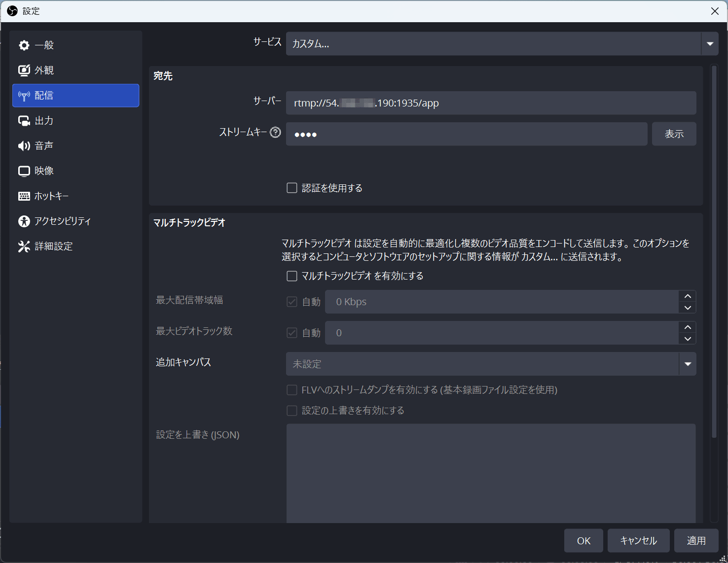Click the 追加キャンバス dropdown arrow
The image size is (728, 563).
coord(688,364)
